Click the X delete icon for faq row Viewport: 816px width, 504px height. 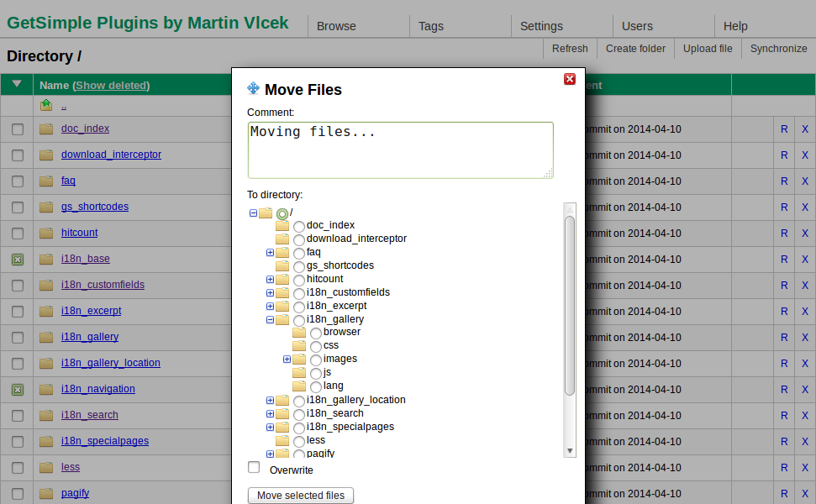tap(804, 181)
